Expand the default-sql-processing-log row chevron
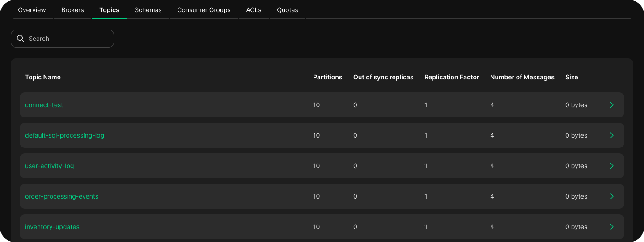 coord(612,135)
